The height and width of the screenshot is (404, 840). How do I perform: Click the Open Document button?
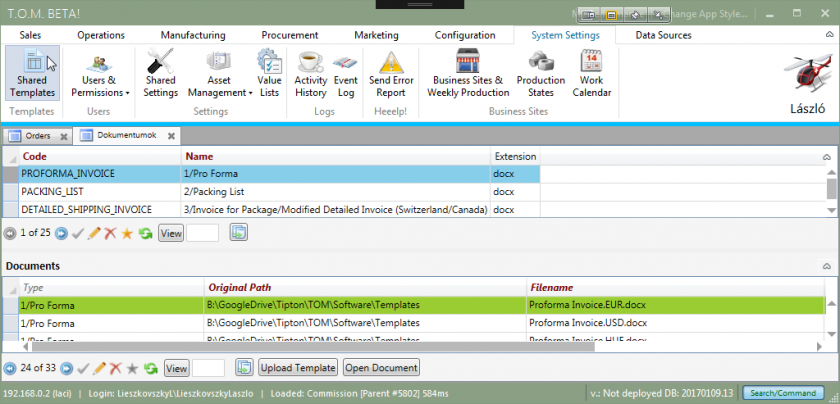coord(381,368)
